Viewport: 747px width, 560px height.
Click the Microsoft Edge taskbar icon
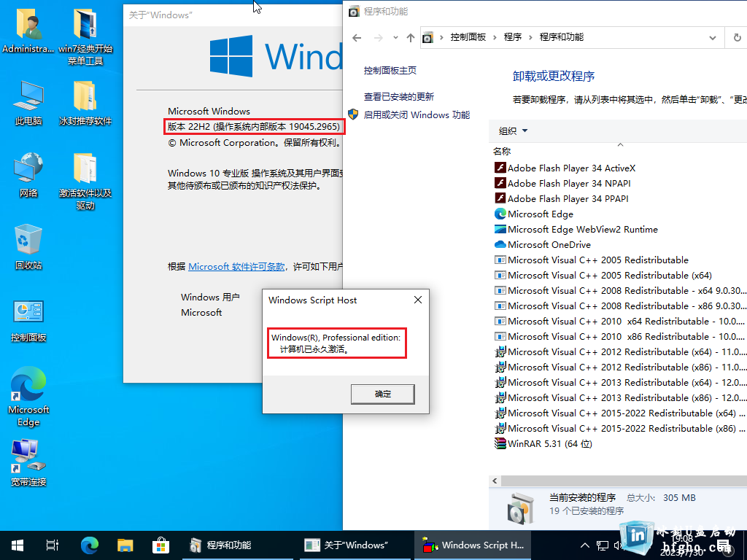click(x=89, y=545)
